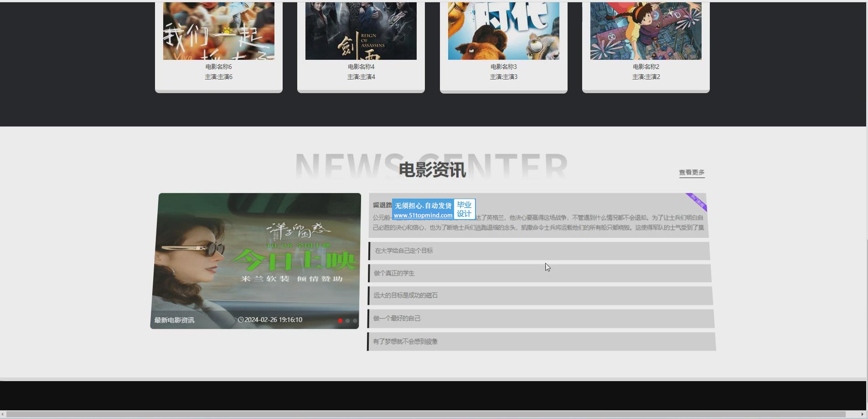Open news item 做个真正的学生
868x419 pixels.
click(539, 273)
